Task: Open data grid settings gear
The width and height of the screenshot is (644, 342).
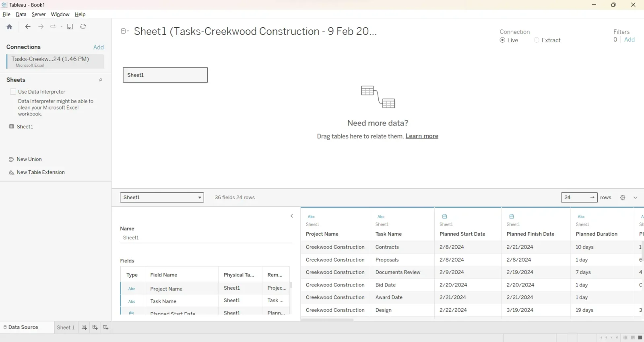Action: (623, 198)
